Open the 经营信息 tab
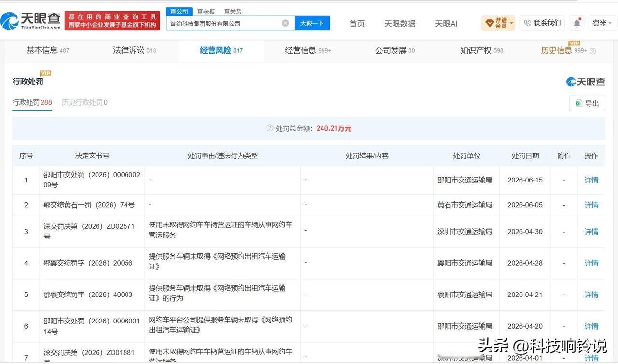Image resolution: width=618 pixels, height=364 pixels. 308,50
